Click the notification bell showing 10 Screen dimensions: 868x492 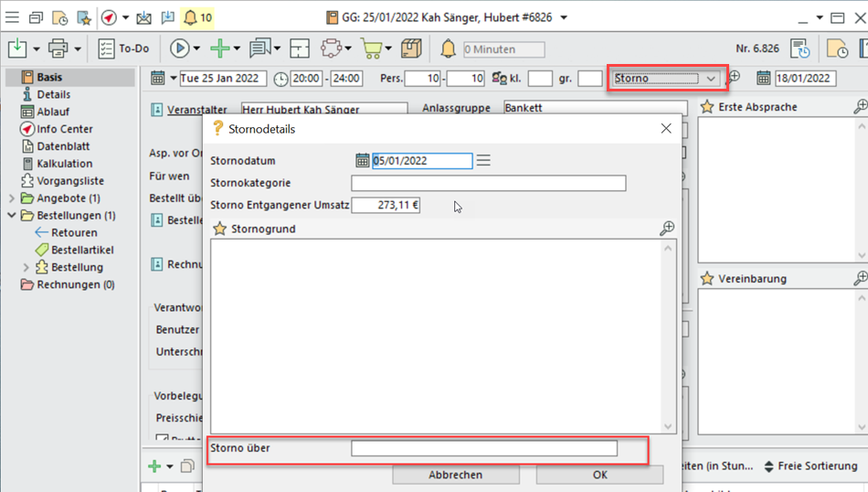pos(197,17)
